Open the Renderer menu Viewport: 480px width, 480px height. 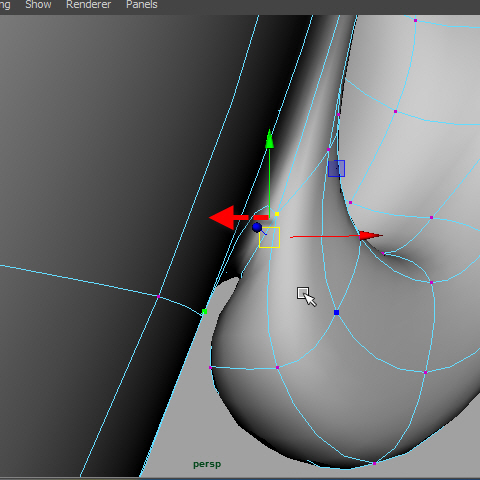pos(88,5)
